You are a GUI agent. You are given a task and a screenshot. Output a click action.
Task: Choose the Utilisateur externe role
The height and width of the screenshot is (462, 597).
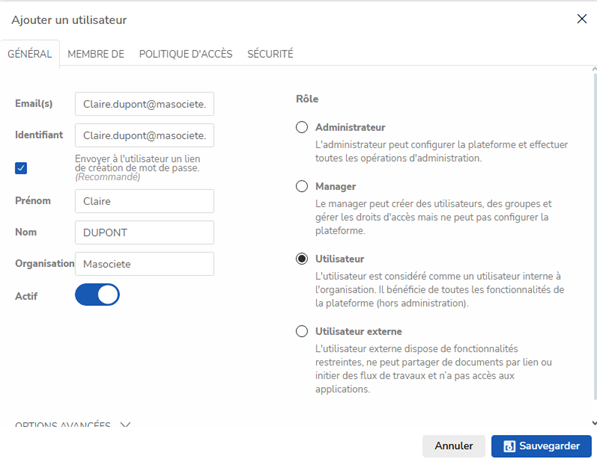click(302, 331)
